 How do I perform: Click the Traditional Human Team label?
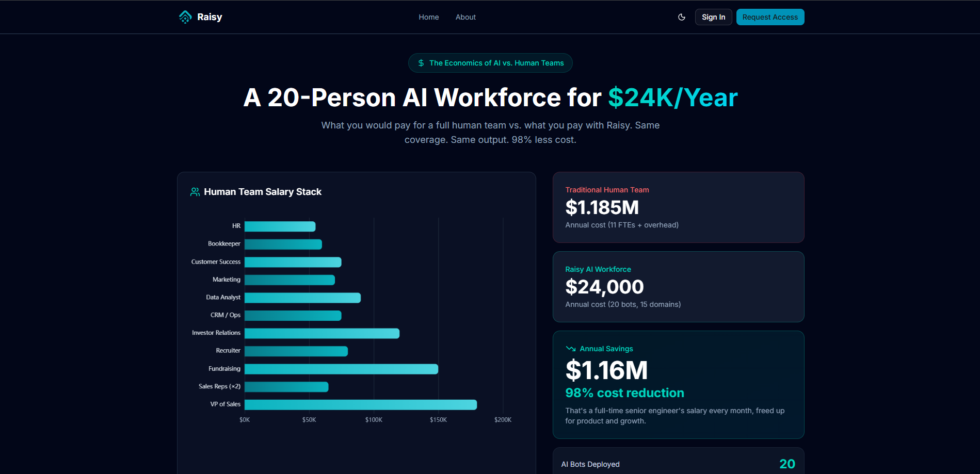pos(607,190)
